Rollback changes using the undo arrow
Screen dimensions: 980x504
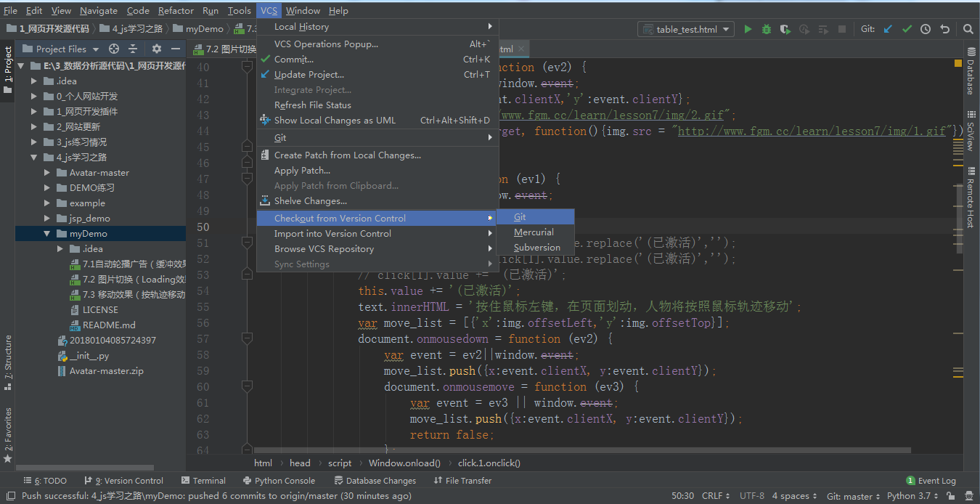(943, 28)
